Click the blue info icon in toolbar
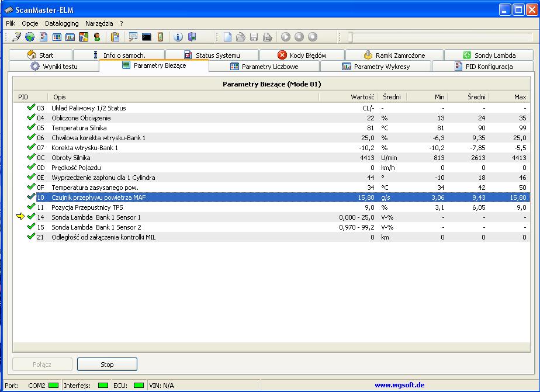This screenshot has width=540, height=392. 178,37
